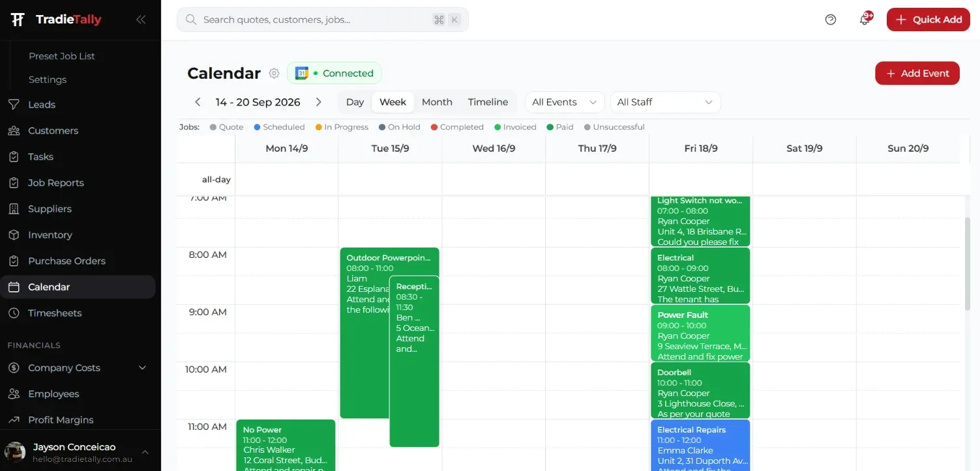Open Inventory in the sidebar
This screenshot has width=980, height=471.
[x=78, y=235]
